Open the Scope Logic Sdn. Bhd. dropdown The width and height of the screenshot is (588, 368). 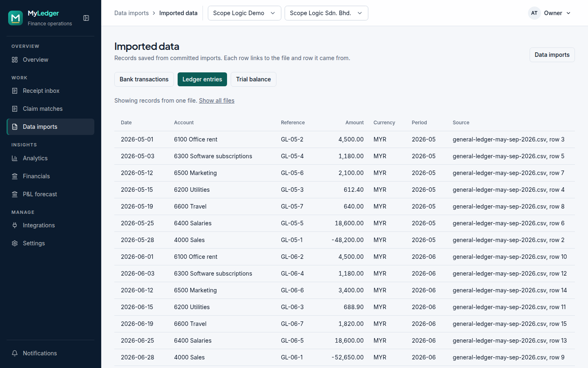(326, 13)
